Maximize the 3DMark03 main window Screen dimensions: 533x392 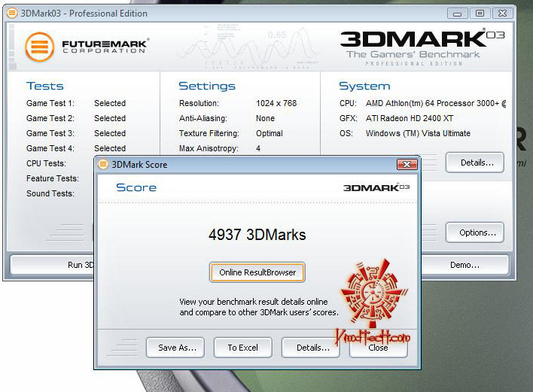[480, 14]
